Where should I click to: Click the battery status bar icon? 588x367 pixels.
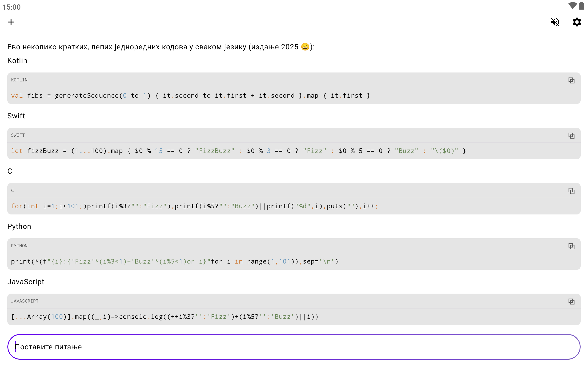(x=581, y=6)
